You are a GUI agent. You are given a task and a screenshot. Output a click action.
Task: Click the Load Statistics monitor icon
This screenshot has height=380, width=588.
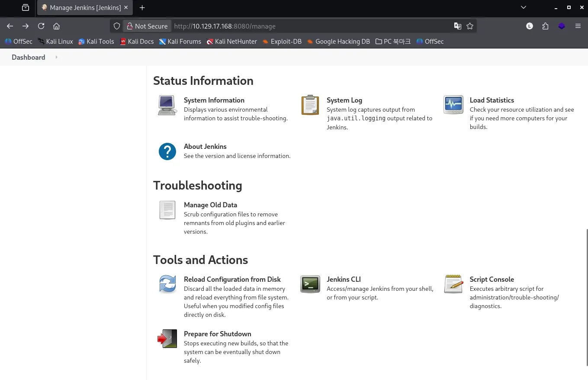pyautogui.click(x=453, y=105)
